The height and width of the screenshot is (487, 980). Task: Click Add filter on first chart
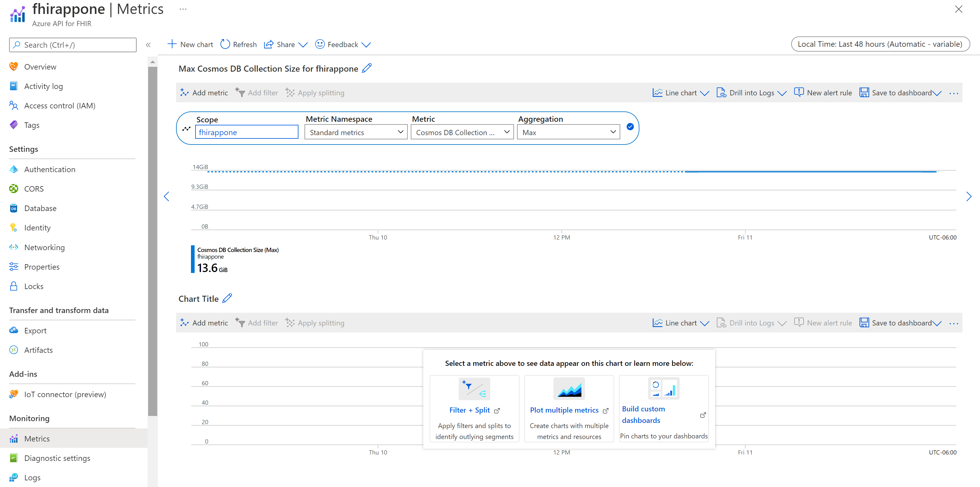[x=257, y=93]
